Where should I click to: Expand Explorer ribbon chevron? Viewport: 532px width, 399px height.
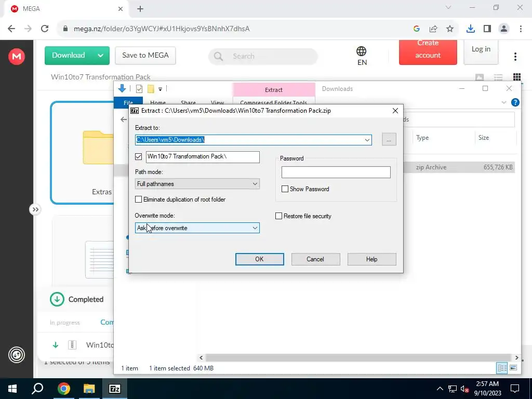point(503,102)
